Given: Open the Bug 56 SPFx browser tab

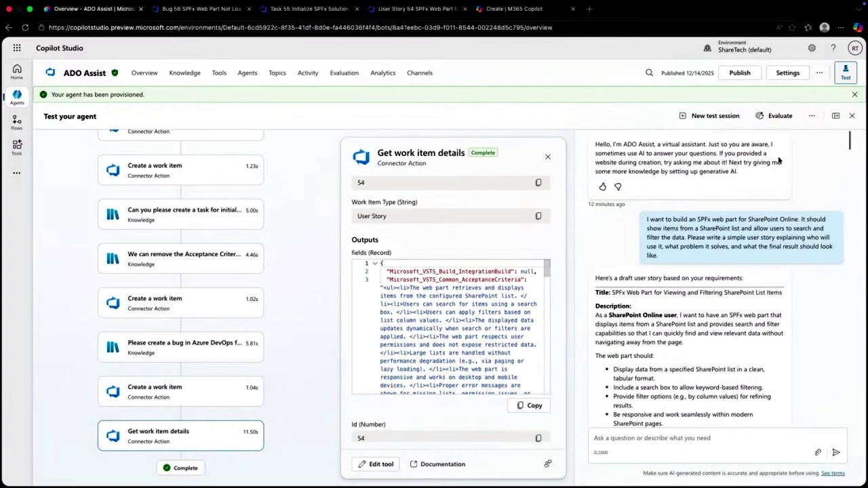Looking at the screenshot, I should (x=202, y=9).
